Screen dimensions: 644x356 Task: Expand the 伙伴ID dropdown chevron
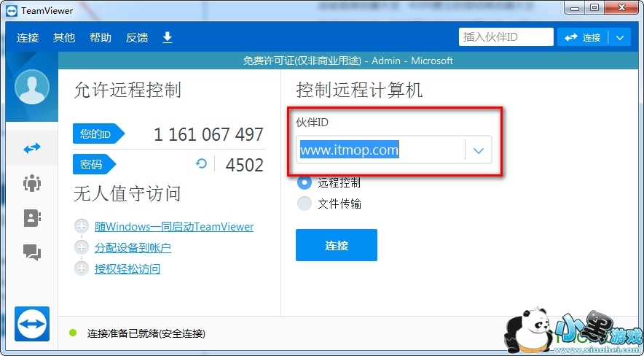click(x=479, y=150)
